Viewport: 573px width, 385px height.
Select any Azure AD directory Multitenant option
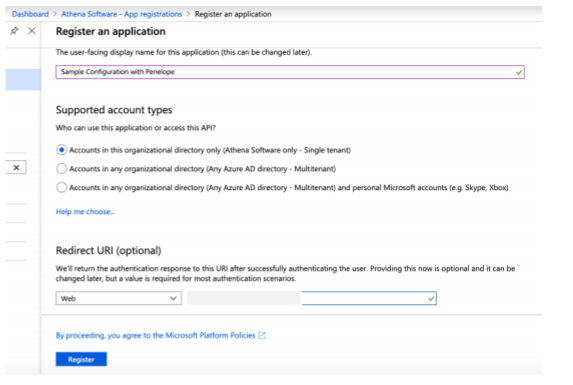point(61,169)
